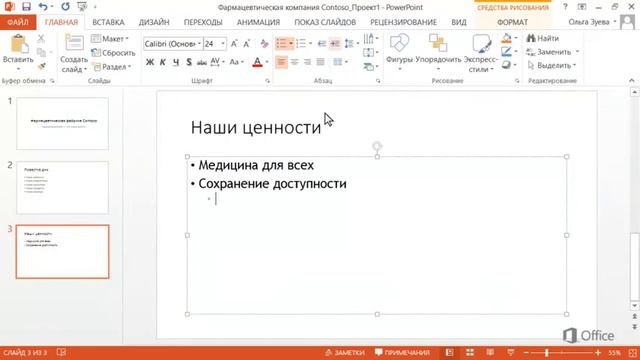Start slideshow from the quick access toolbar

pos(82,7)
